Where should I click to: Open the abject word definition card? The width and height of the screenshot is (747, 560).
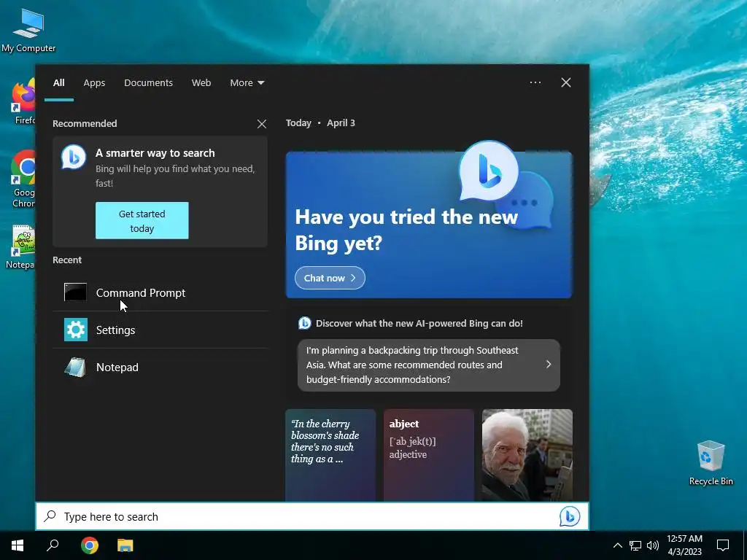429,455
